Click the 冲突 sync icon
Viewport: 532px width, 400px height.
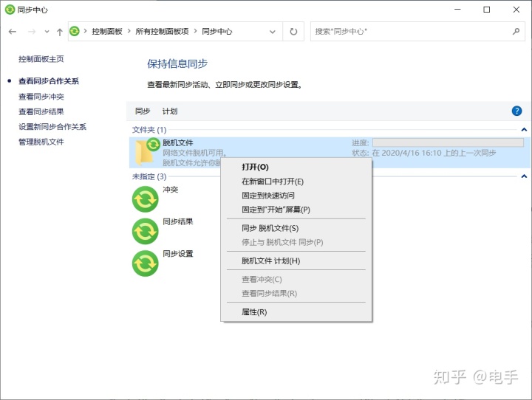click(146, 199)
